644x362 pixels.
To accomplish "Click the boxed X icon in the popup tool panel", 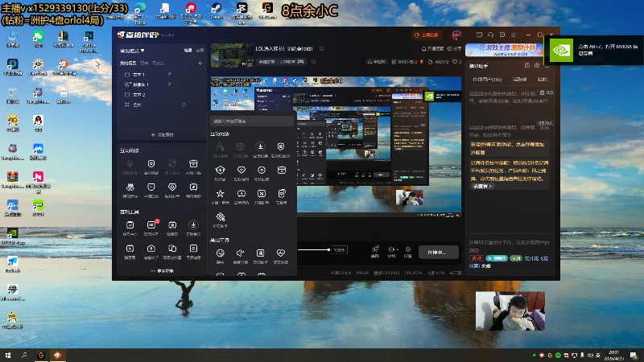I will point(261,193).
